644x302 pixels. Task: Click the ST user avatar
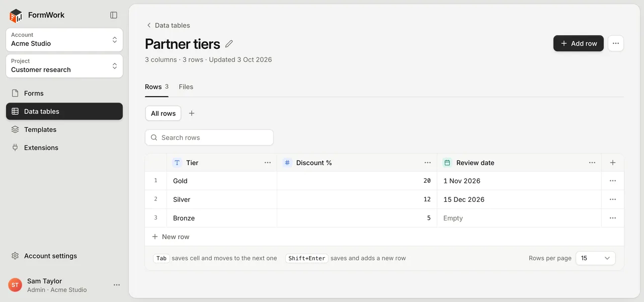15,285
